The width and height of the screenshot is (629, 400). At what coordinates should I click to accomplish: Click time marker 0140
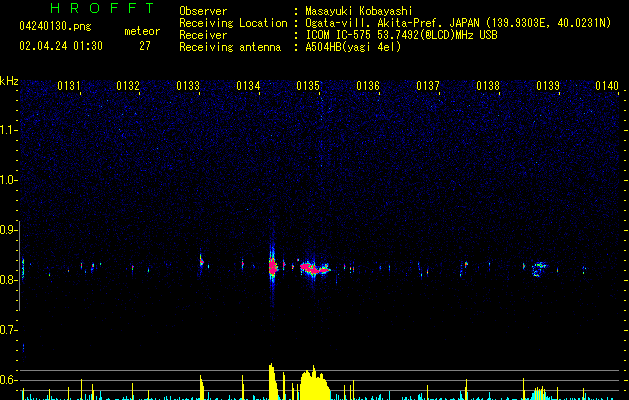(x=607, y=86)
